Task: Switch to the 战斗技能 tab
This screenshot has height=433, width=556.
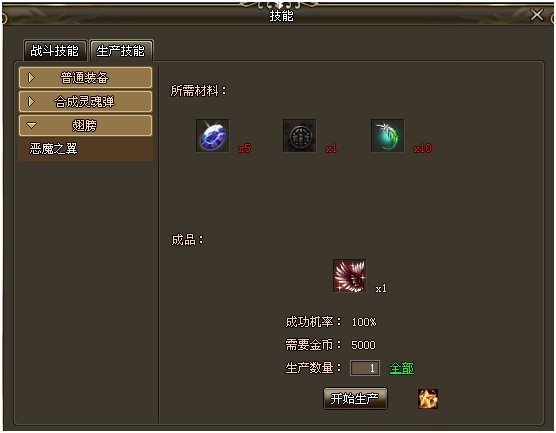Action: click(55, 51)
